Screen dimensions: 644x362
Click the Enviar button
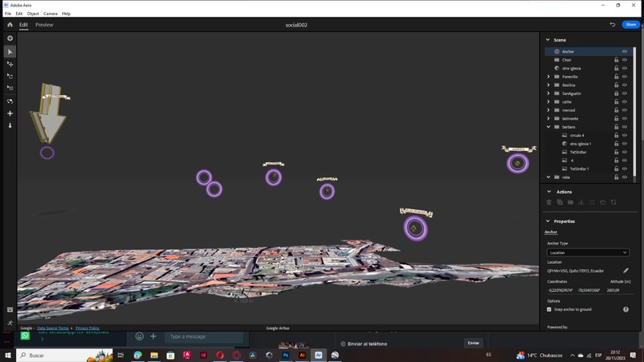pos(473,343)
